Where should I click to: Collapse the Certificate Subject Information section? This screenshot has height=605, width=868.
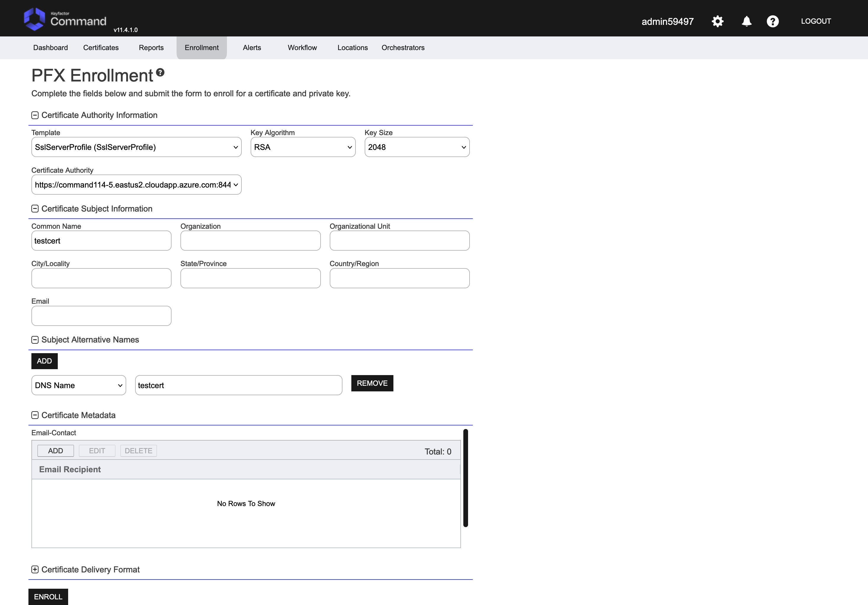pyautogui.click(x=35, y=209)
